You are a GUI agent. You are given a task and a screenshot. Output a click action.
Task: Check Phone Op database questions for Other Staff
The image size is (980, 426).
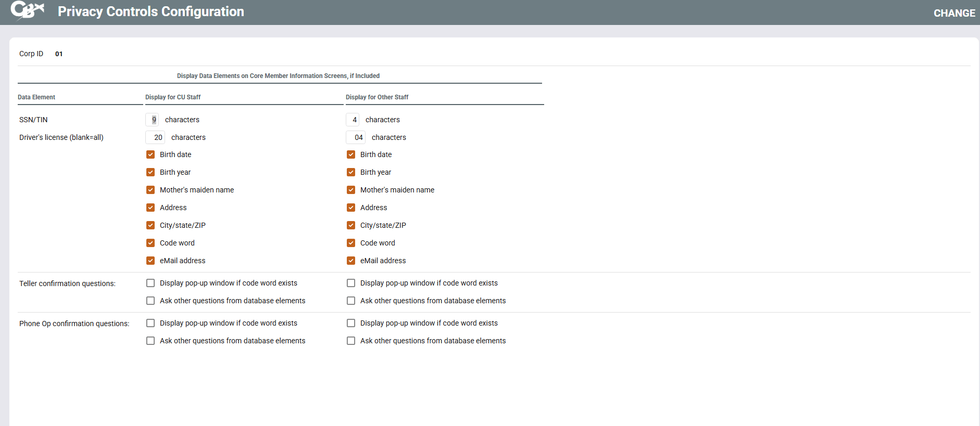(351, 341)
